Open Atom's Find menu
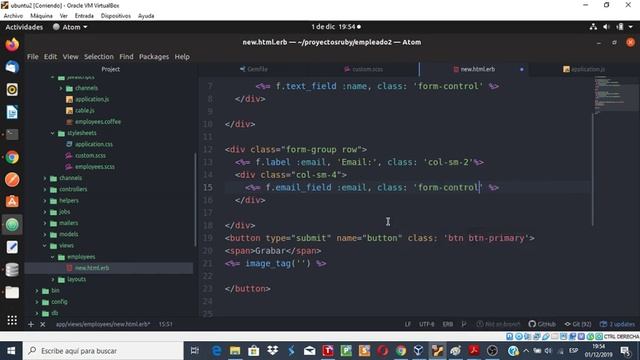The height and width of the screenshot is (360, 640). click(x=126, y=57)
